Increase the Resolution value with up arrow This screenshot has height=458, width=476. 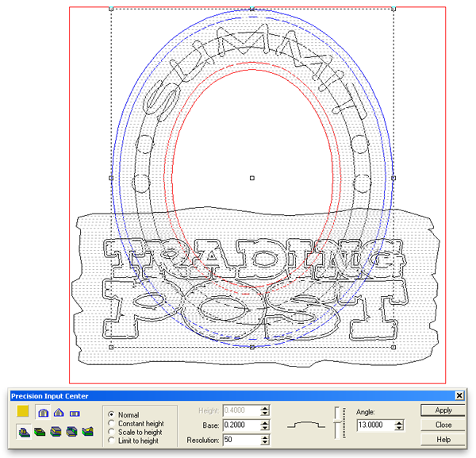[x=265, y=437]
